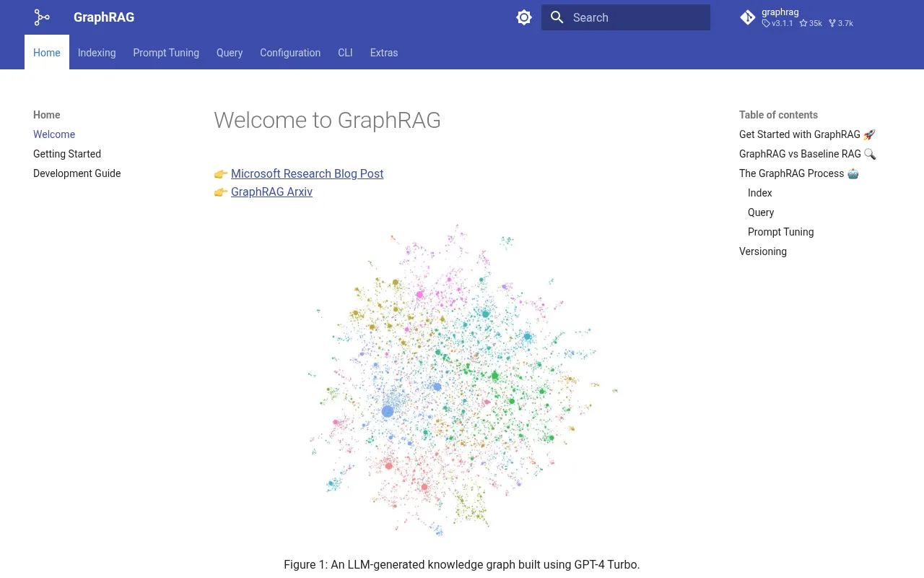Focus the Search input field

coord(626,17)
